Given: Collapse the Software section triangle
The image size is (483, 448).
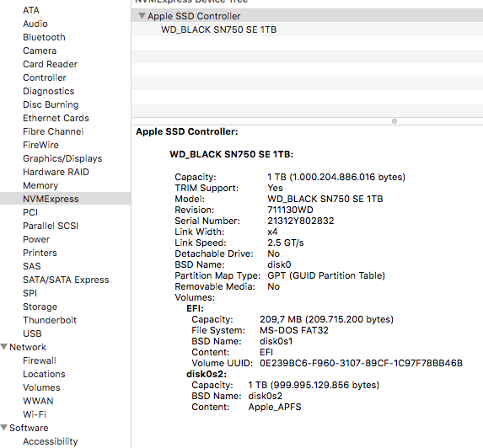Looking at the screenshot, I should coord(4,428).
